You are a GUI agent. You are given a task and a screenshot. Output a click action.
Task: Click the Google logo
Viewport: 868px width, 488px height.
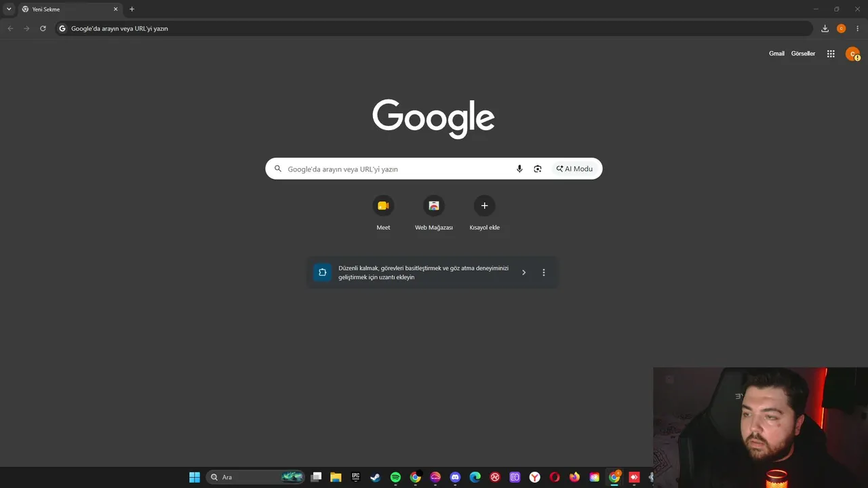coord(433,119)
